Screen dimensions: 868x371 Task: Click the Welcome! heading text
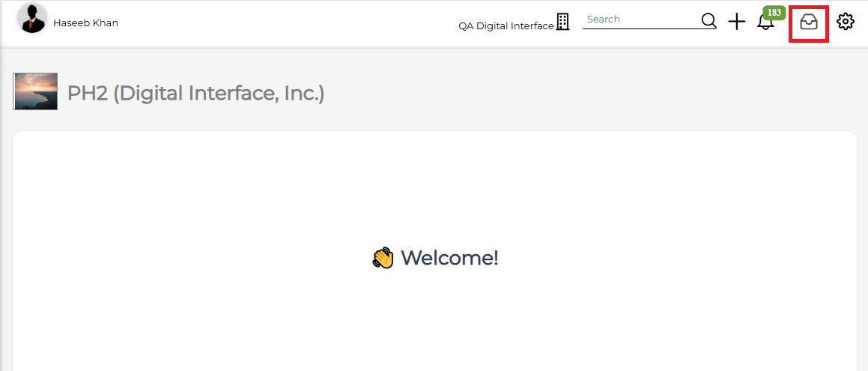click(449, 259)
